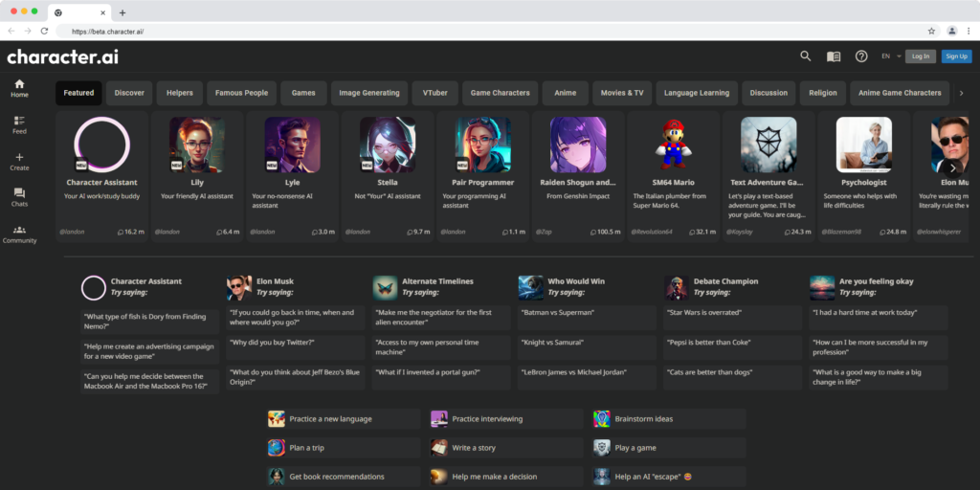Switch to the Discover tab
The width and height of the screenshot is (980, 490).
coord(129,93)
